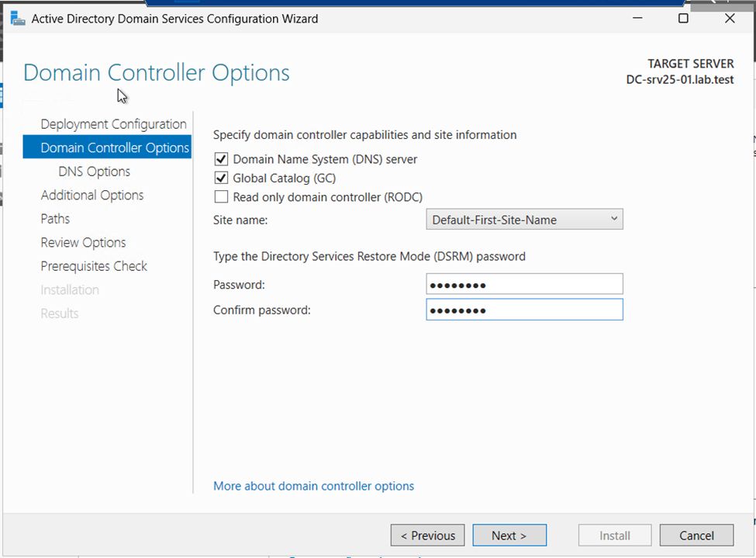Click 'Specify domain controller capabilities and site information' text
Image resolution: width=756 pixels, height=558 pixels.
365,135
